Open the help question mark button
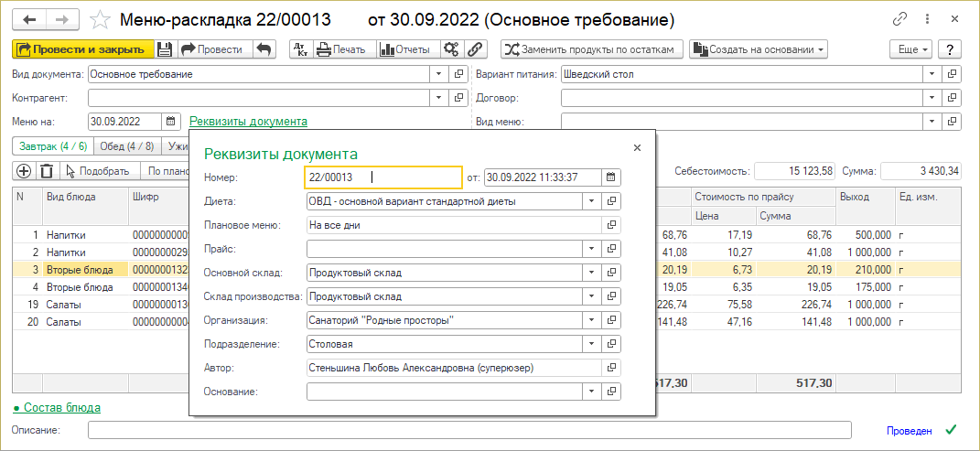This screenshot has width=980, height=451. pyautogui.click(x=950, y=49)
